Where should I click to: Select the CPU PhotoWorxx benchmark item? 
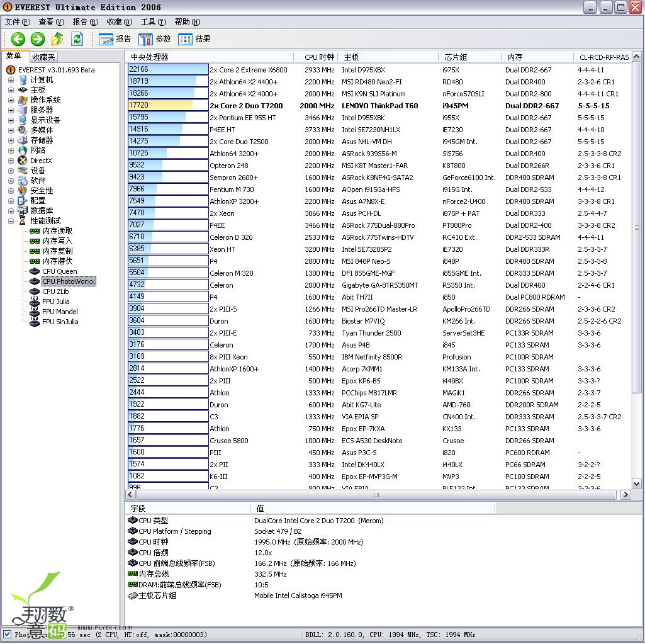point(69,281)
